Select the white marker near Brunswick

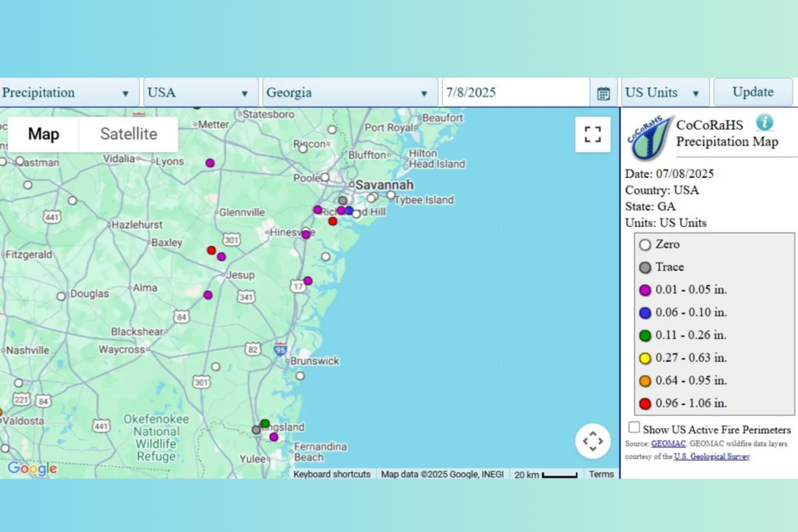click(300, 376)
